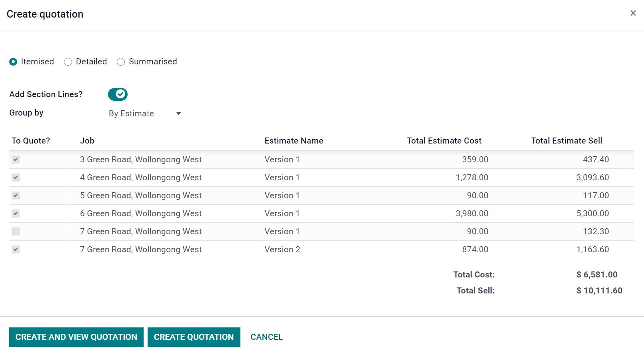Image resolution: width=644 pixels, height=359 pixels.
Task: Click the sell value 132.30
Action: coord(596,231)
